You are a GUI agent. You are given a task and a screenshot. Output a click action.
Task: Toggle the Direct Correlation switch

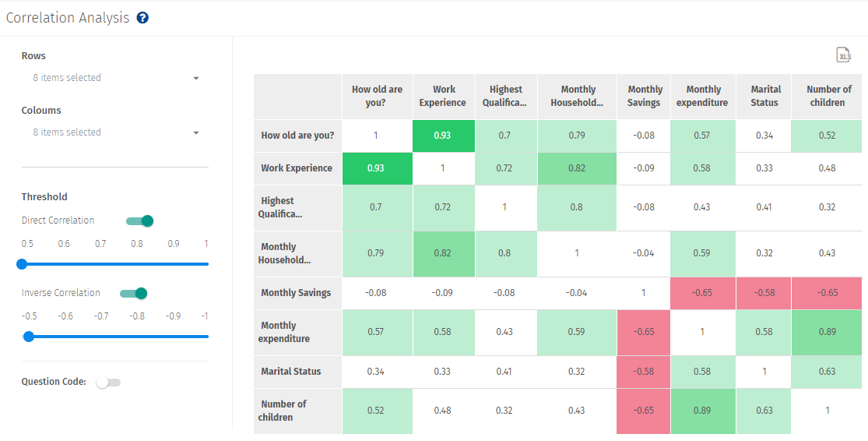coord(140,220)
